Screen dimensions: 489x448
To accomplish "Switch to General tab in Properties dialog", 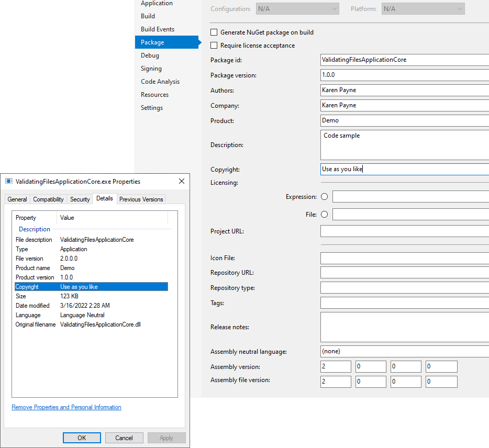I will [x=17, y=199].
